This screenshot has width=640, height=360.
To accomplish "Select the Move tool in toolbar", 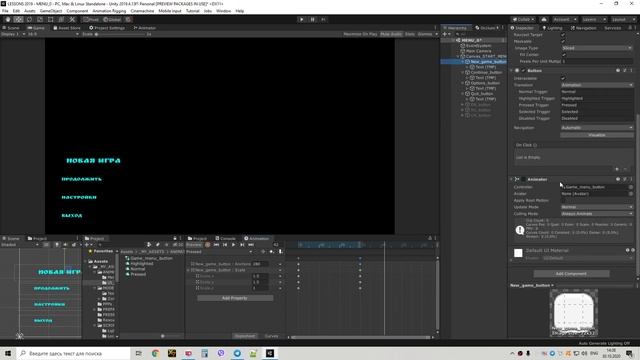I will click(x=18, y=19).
